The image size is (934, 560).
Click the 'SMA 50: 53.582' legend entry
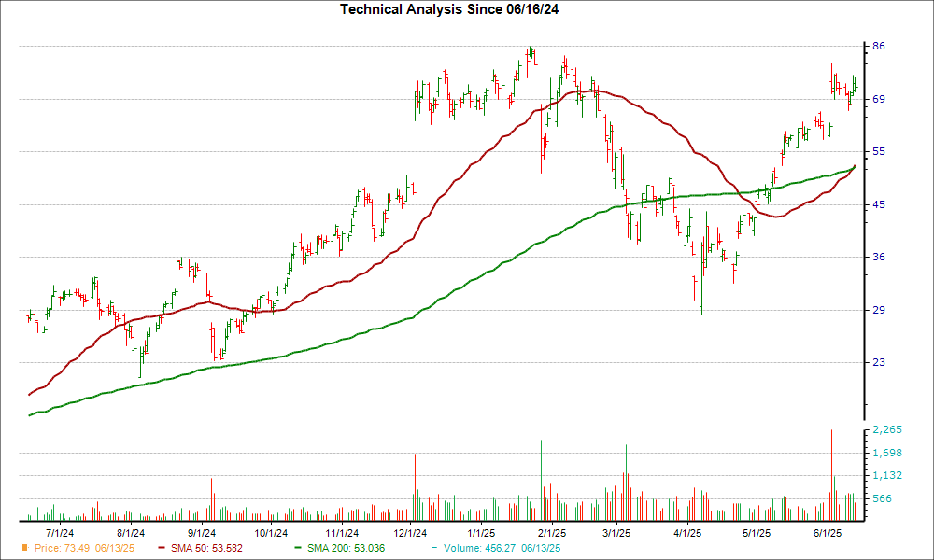[x=206, y=548]
